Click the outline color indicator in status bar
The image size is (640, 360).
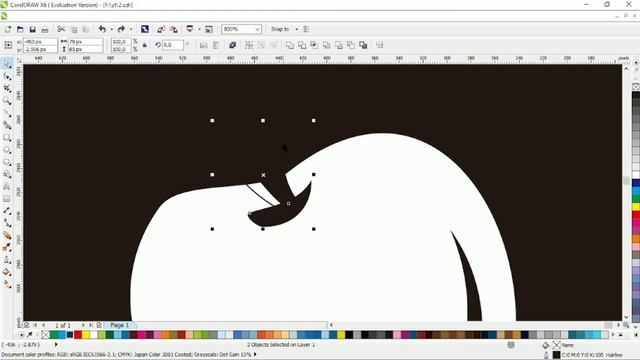point(556,355)
